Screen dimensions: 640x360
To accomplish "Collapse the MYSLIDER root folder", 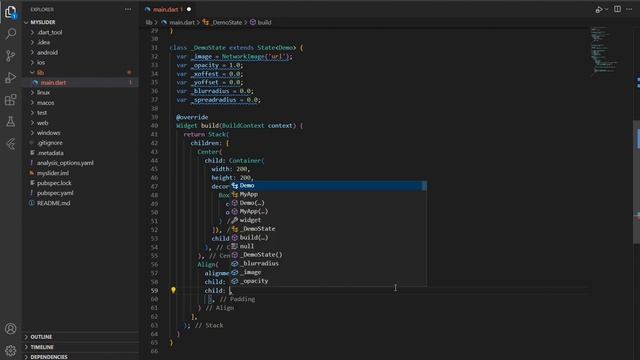I will pyautogui.click(x=80, y=22).
